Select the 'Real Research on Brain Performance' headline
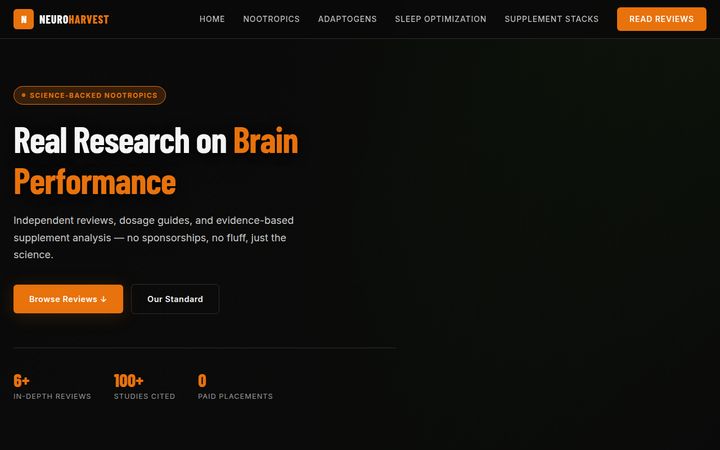This screenshot has width=720, height=450. click(156, 161)
